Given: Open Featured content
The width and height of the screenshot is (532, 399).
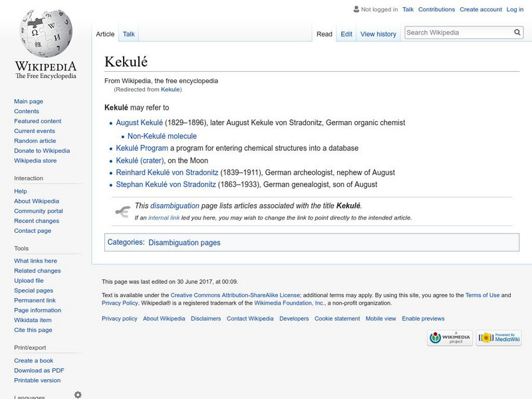Looking at the screenshot, I should [38, 121].
